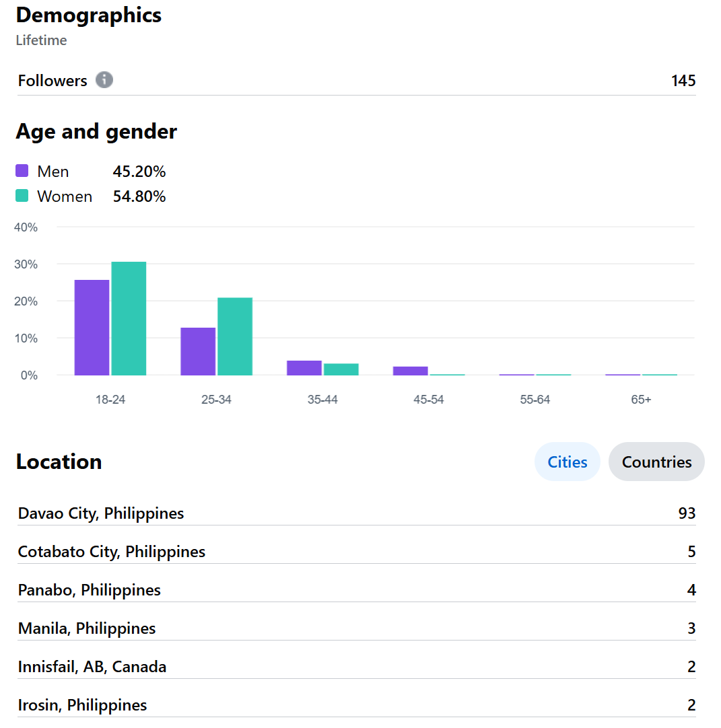This screenshot has width=721, height=728.
Task: Click the Women 54.80% legend label
Action: pyautogui.click(x=65, y=196)
